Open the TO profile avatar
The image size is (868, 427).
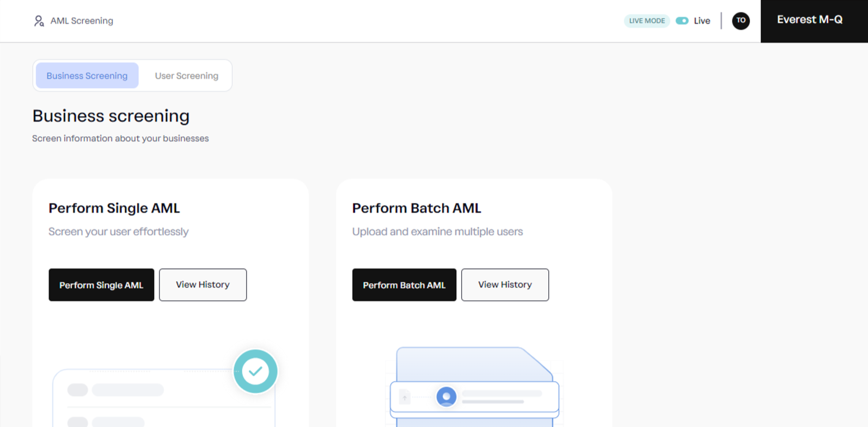click(x=741, y=21)
